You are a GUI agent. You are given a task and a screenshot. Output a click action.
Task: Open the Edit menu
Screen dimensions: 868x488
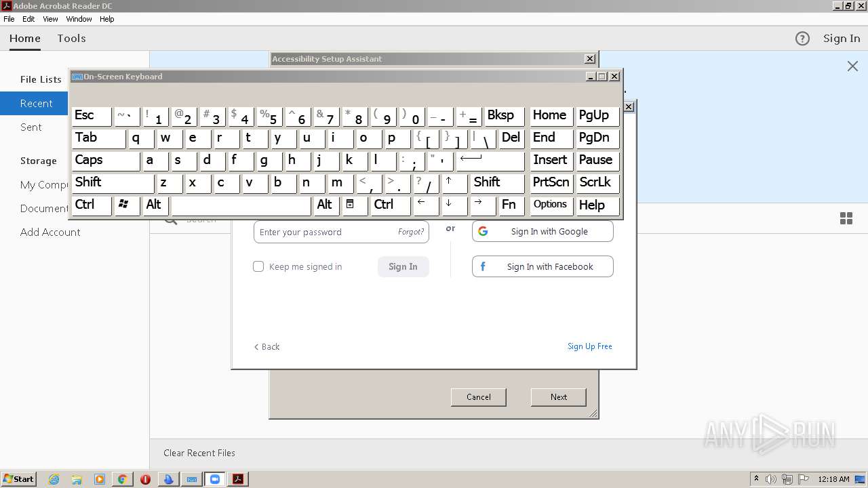[x=28, y=19]
